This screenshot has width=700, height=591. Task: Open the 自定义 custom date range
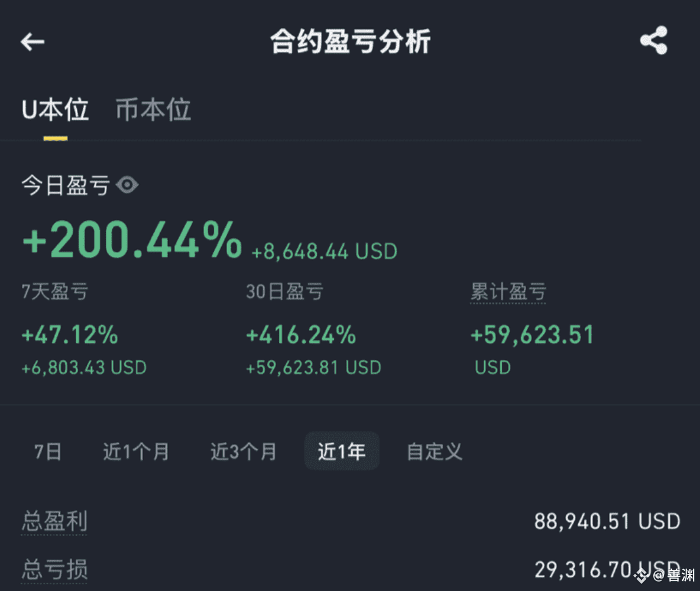(435, 452)
